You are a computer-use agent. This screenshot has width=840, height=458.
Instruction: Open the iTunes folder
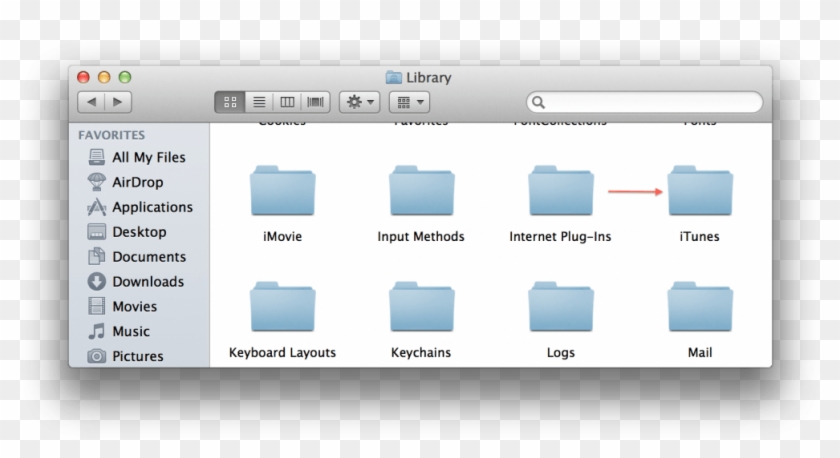coord(700,191)
